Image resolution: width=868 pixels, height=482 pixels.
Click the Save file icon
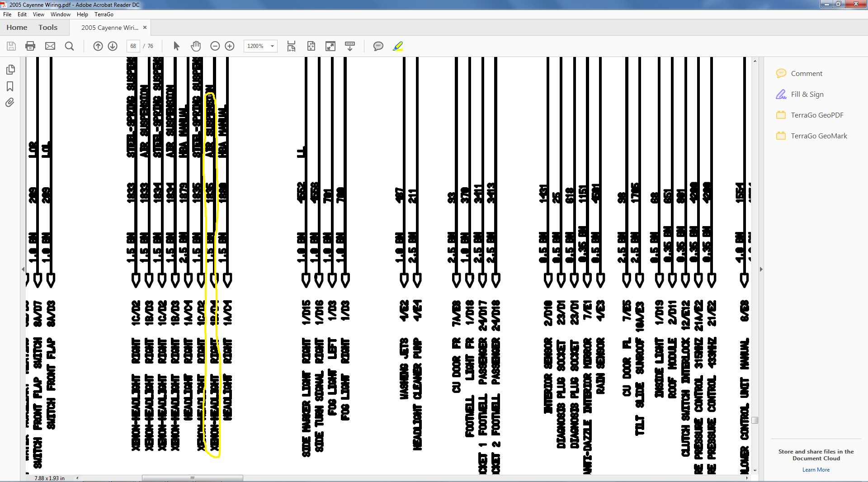11,46
